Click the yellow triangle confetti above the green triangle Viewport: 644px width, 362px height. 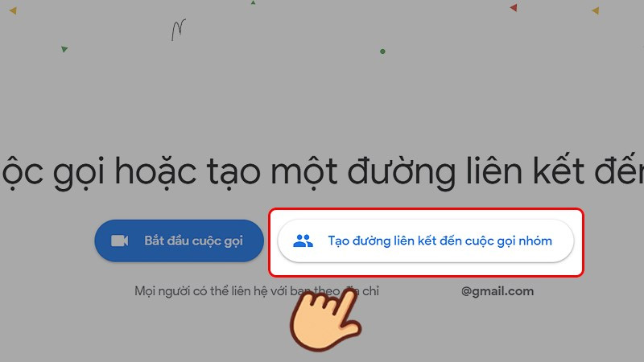pos(13,10)
